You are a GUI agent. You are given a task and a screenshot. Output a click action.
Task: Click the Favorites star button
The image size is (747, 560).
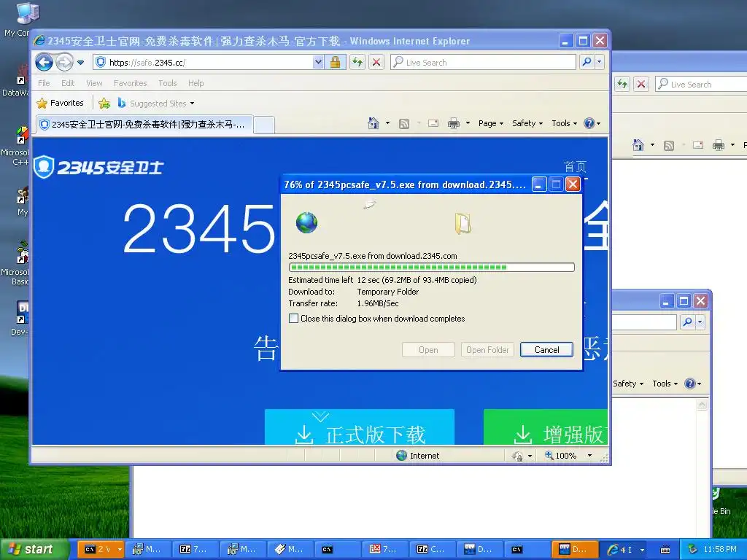[60, 103]
